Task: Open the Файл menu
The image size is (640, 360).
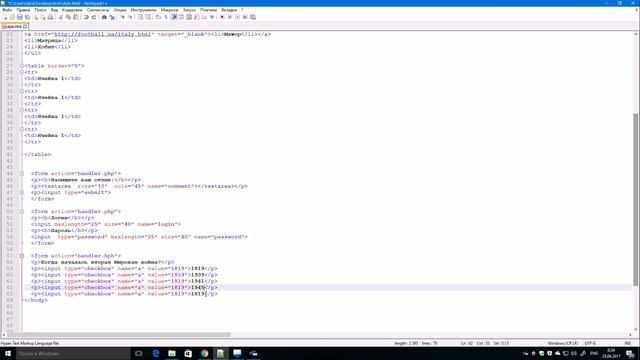Action: tap(7, 10)
